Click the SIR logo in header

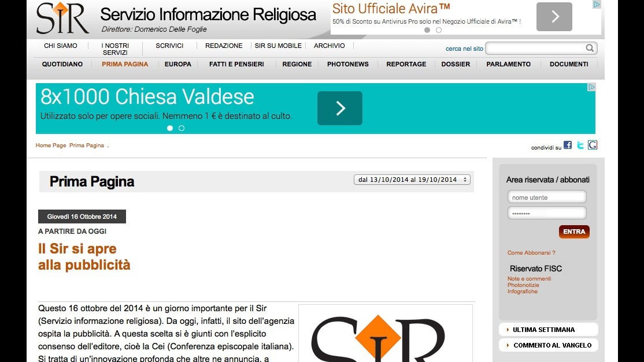click(62, 18)
